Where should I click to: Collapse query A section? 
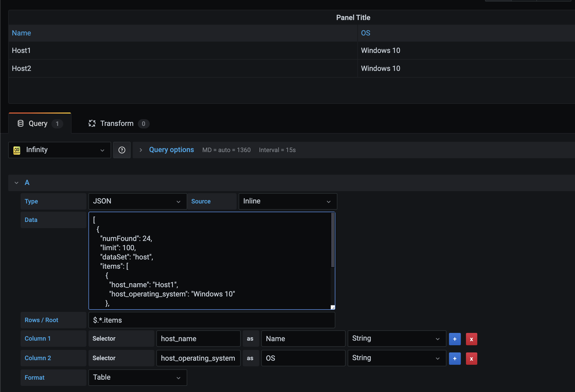(16, 183)
